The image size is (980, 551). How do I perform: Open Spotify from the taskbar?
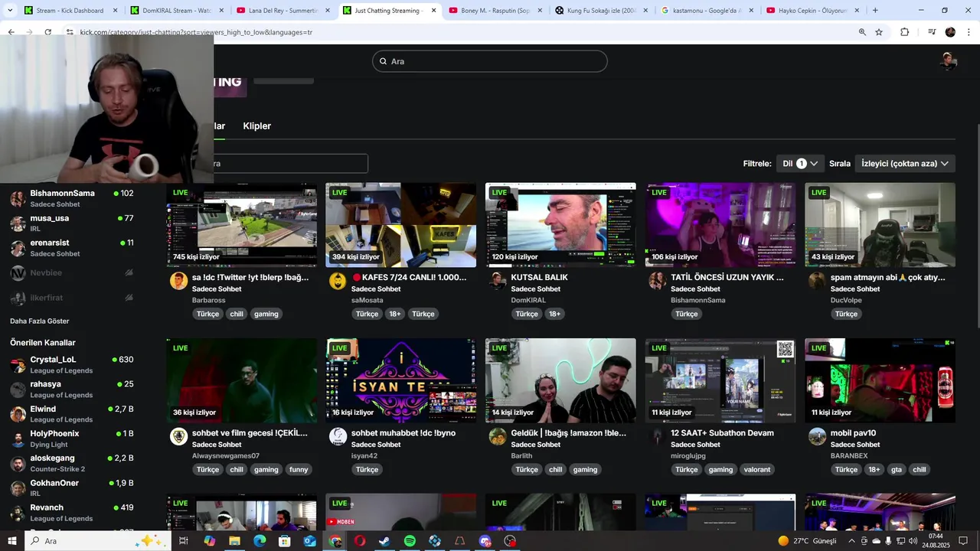(410, 541)
